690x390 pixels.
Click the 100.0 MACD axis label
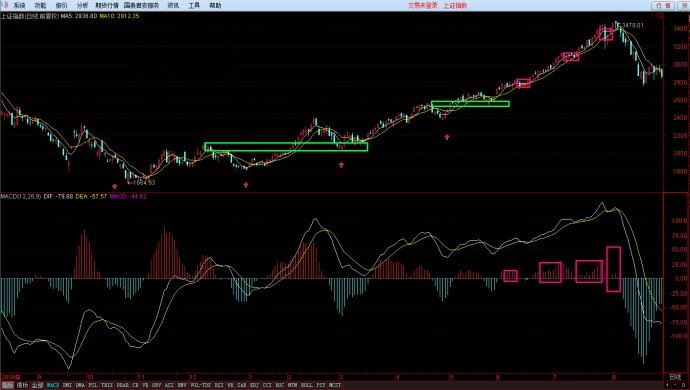(x=680, y=221)
